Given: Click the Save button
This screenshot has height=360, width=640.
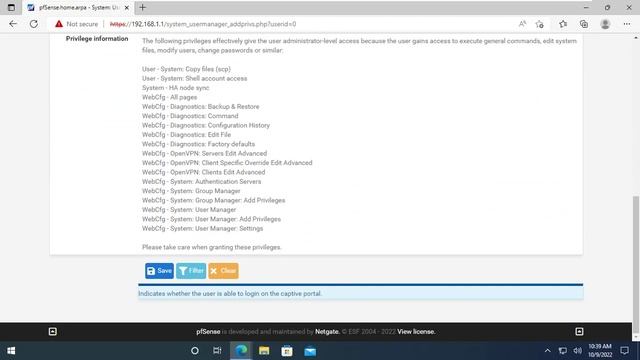Looking at the screenshot, I should 159,271.
